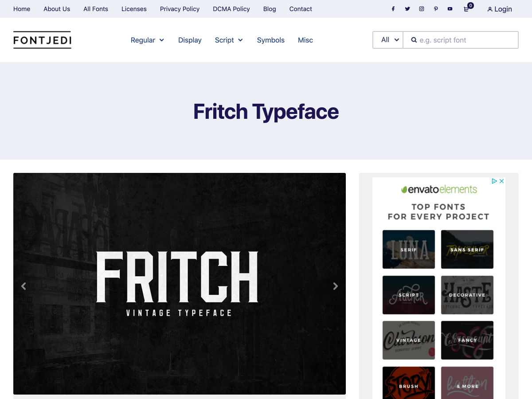Open the Contact page
The image size is (532, 399).
coord(301,9)
